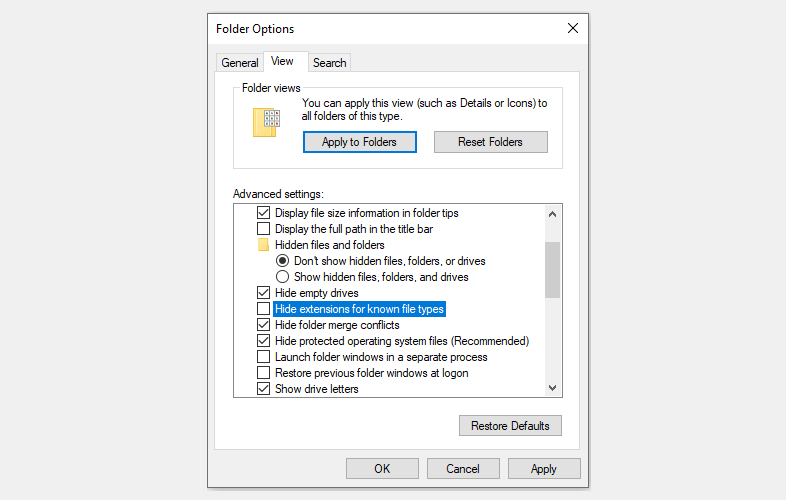Click the 'You can apply this view' description
The image size is (786, 500).
[424, 109]
